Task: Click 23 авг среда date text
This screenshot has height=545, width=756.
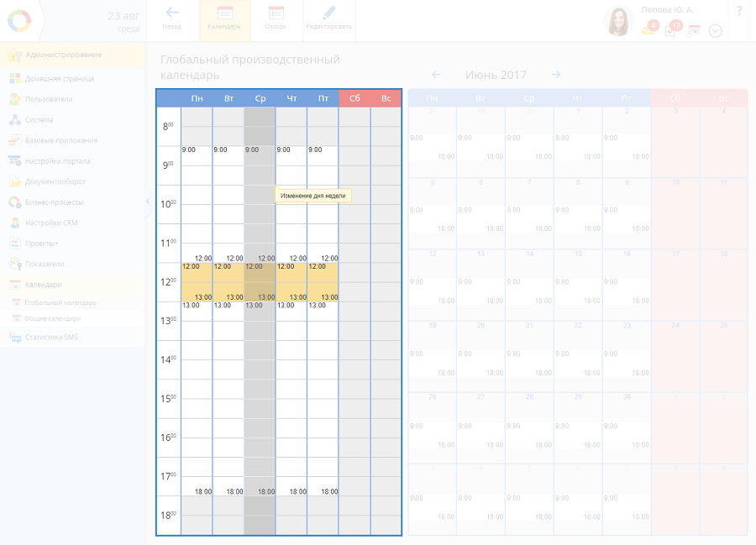Action: click(x=123, y=22)
